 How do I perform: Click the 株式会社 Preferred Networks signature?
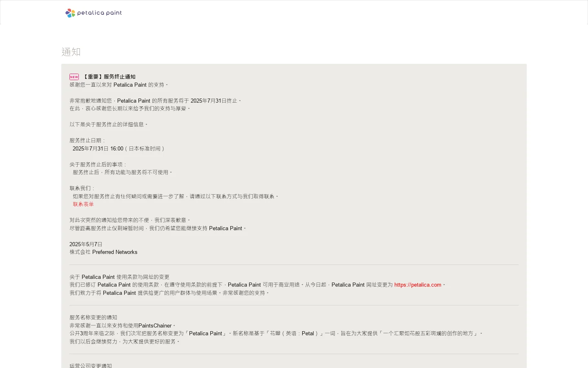coord(103,252)
